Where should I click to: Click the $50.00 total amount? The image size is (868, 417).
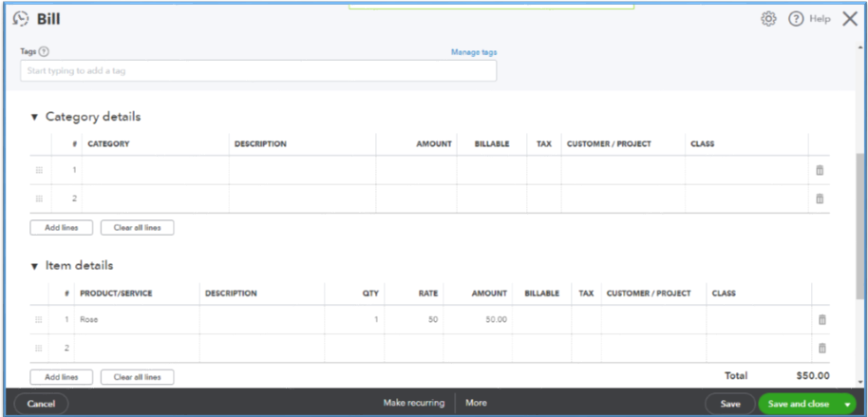(x=813, y=375)
